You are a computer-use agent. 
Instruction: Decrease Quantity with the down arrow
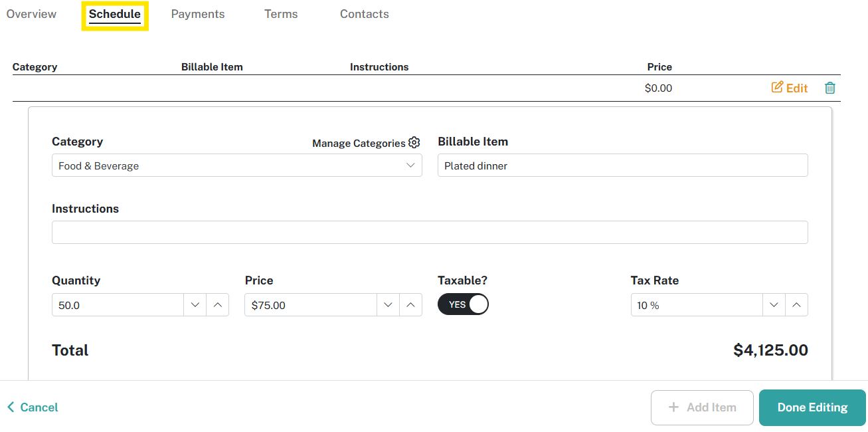point(195,305)
